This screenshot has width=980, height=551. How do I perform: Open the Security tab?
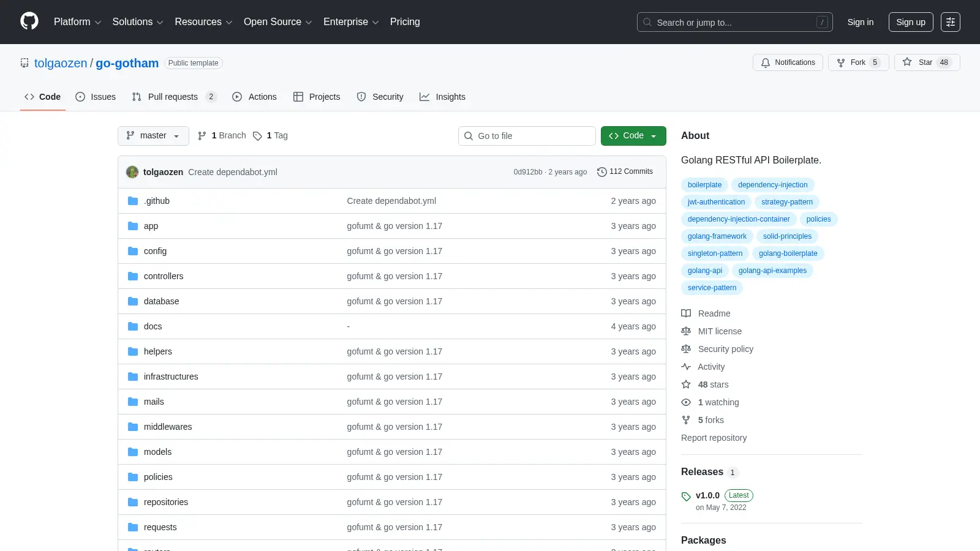click(x=380, y=97)
